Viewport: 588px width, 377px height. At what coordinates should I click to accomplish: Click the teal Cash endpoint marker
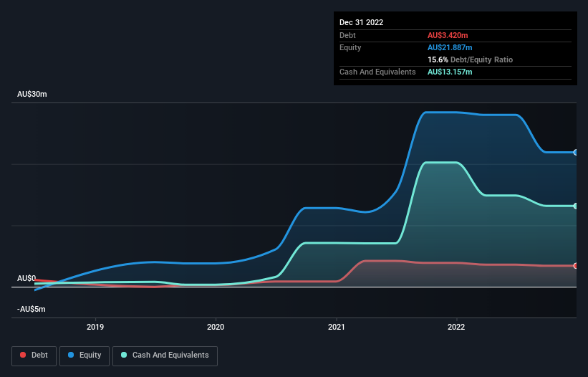[x=576, y=206]
